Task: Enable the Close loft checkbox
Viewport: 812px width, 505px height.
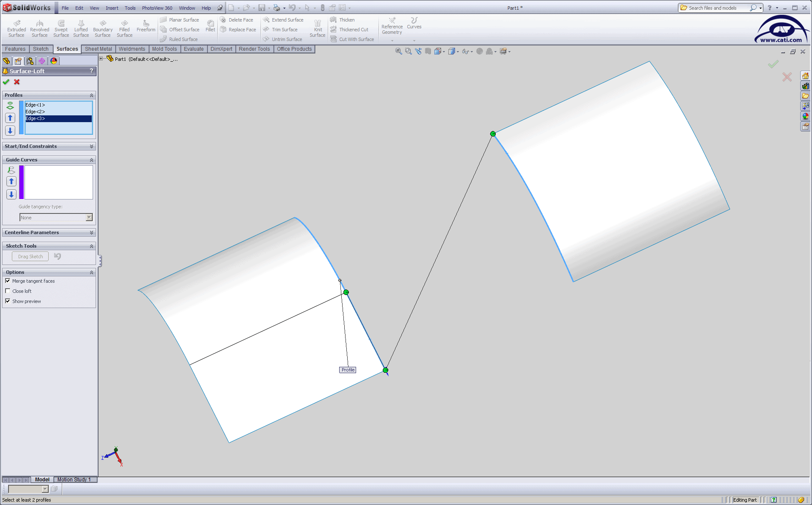Action: [8, 291]
